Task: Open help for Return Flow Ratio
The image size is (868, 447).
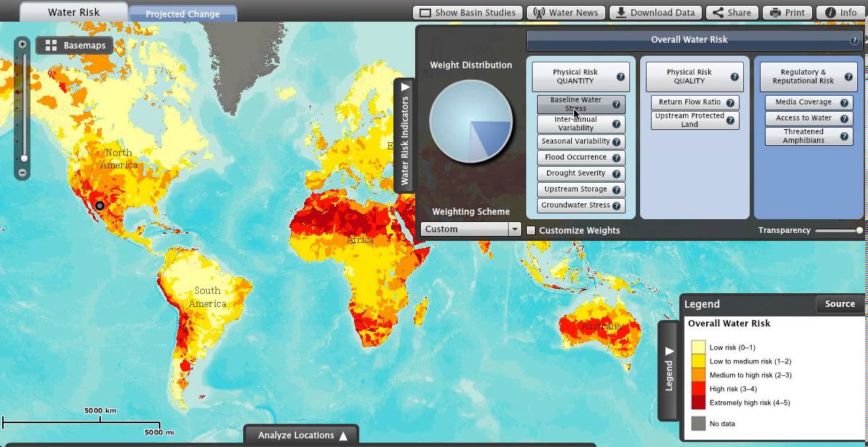Action: click(730, 103)
